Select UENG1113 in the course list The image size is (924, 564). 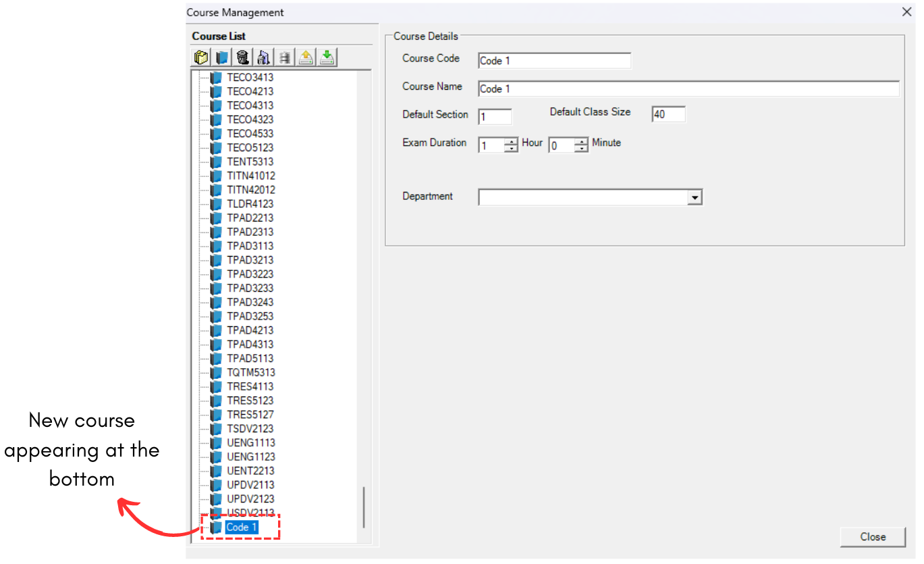(x=250, y=442)
